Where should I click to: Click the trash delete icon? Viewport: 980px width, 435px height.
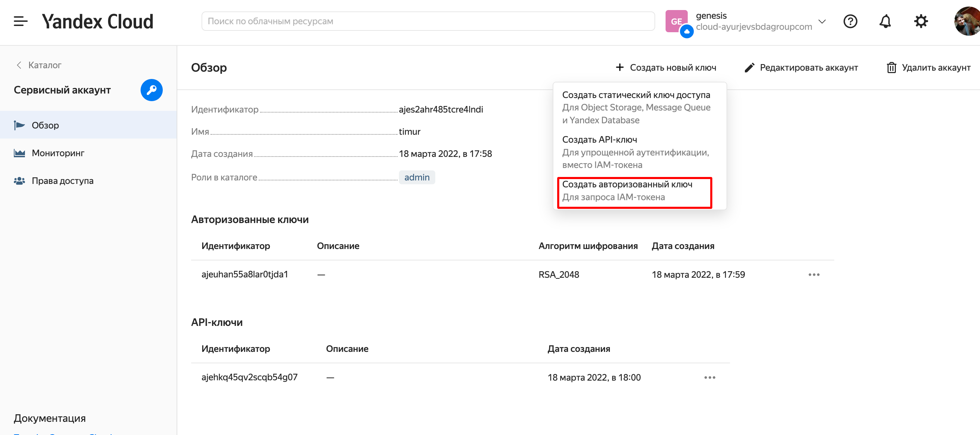point(891,67)
